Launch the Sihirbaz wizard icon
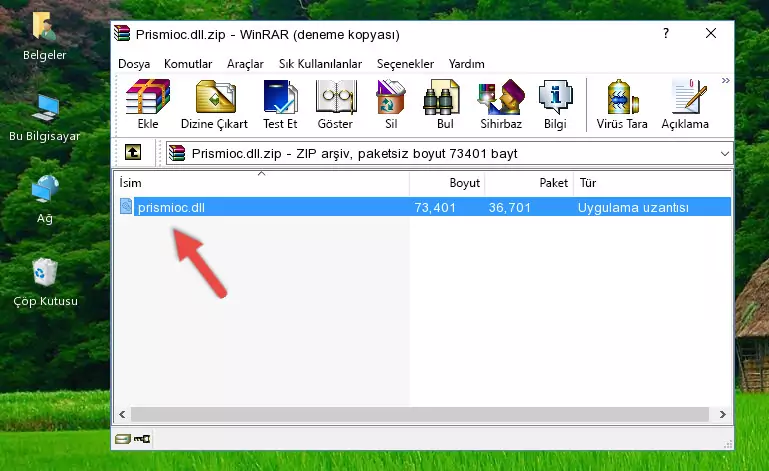Screen dimensions: 769x471 501,104
